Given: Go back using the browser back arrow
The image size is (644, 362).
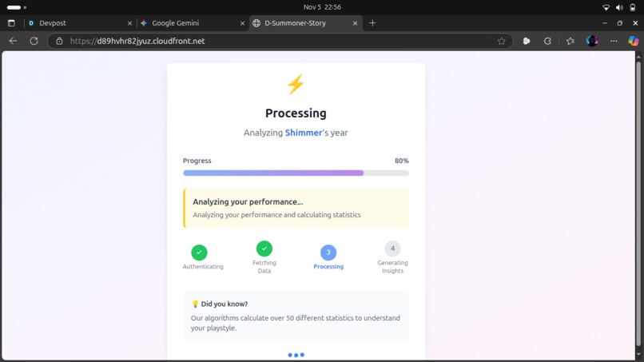Looking at the screenshot, I should click(13, 41).
